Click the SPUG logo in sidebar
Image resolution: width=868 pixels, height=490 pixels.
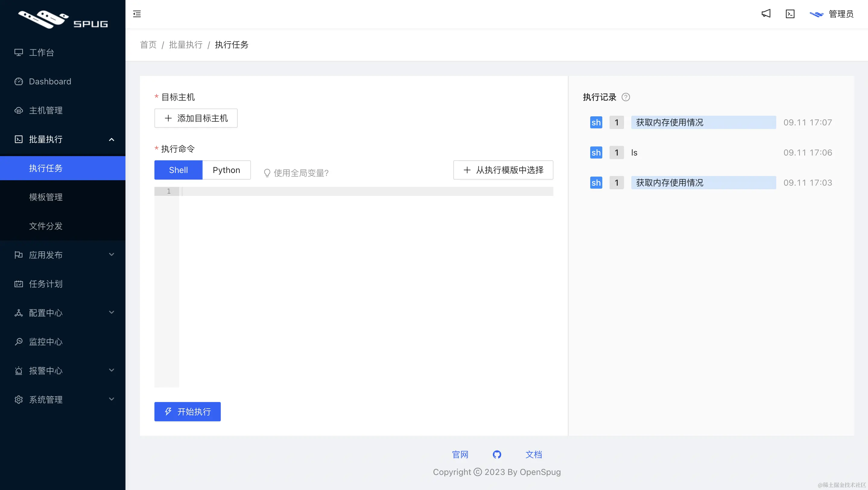click(x=63, y=19)
